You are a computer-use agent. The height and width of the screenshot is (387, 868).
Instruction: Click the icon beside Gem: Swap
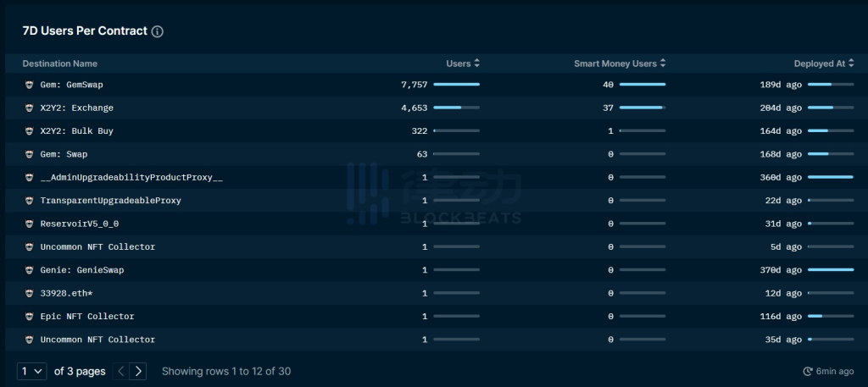coord(30,154)
